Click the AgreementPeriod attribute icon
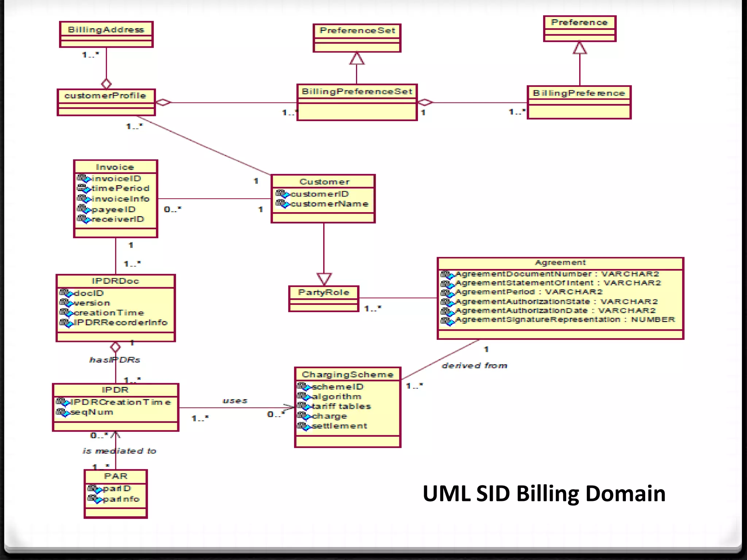This screenshot has width=747, height=560. coord(447,292)
